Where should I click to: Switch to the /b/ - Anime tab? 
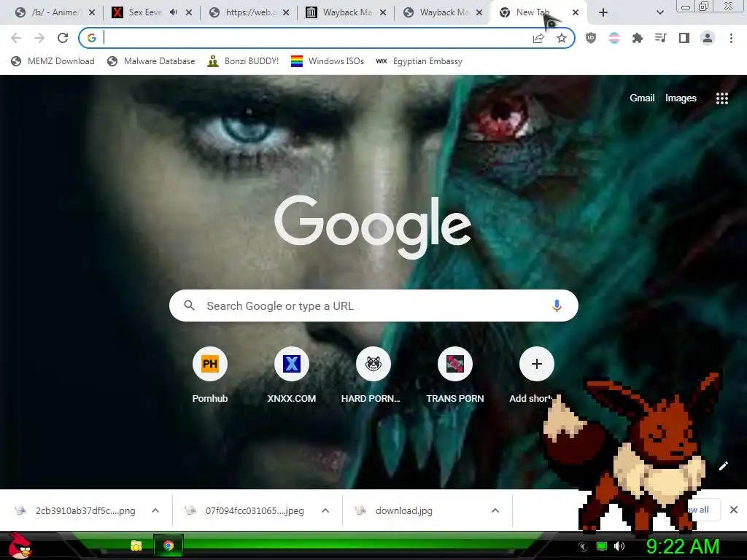[55, 12]
